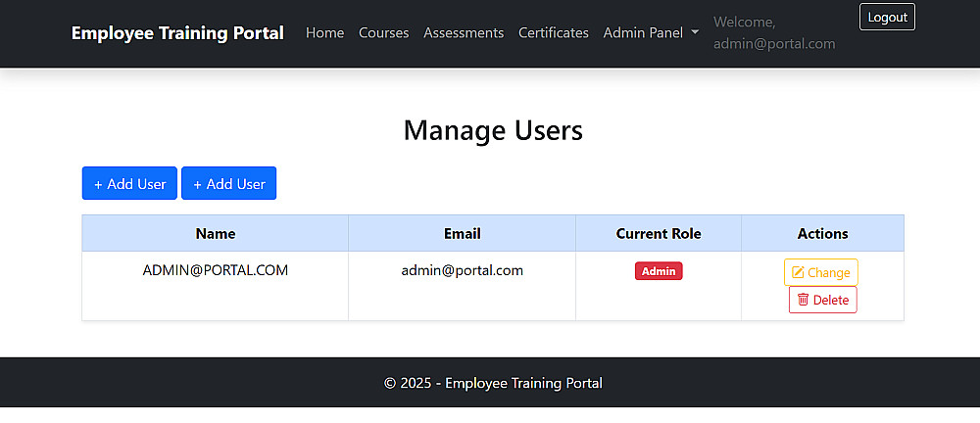
Task: Click the Actions column header
Action: (822, 233)
